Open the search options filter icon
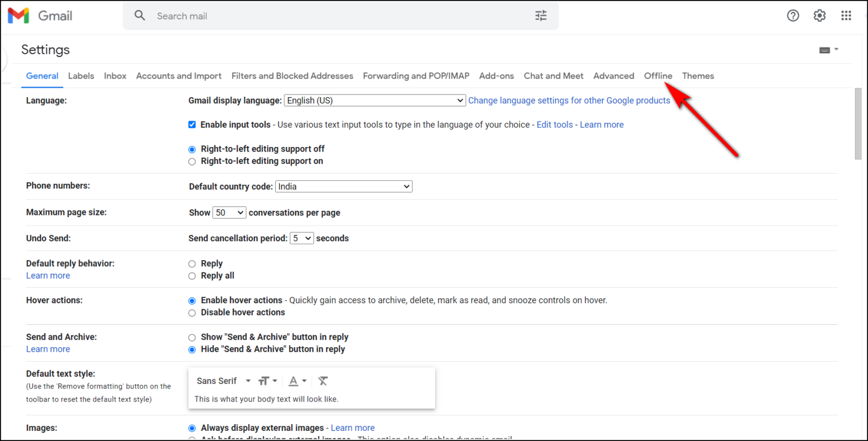The height and width of the screenshot is (441, 868). [540, 15]
